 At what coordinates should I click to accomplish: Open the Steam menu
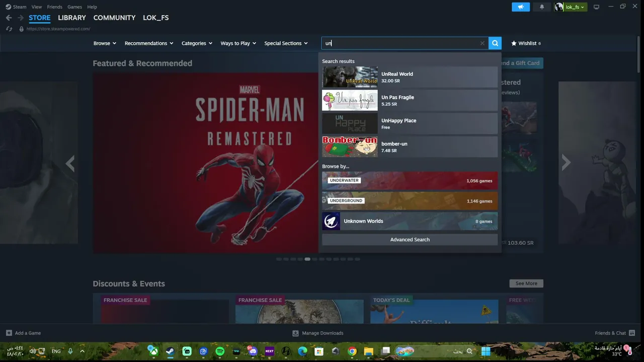point(16,7)
